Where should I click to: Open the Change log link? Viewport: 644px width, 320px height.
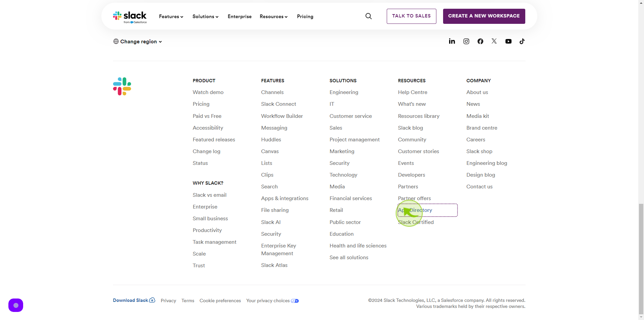coord(207,151)
